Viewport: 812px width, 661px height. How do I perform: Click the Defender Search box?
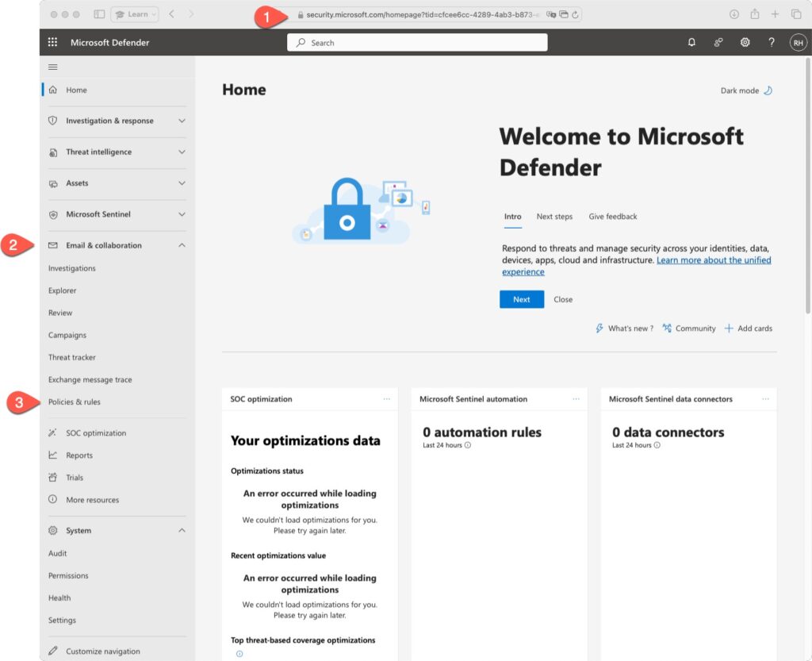[417, 43]
